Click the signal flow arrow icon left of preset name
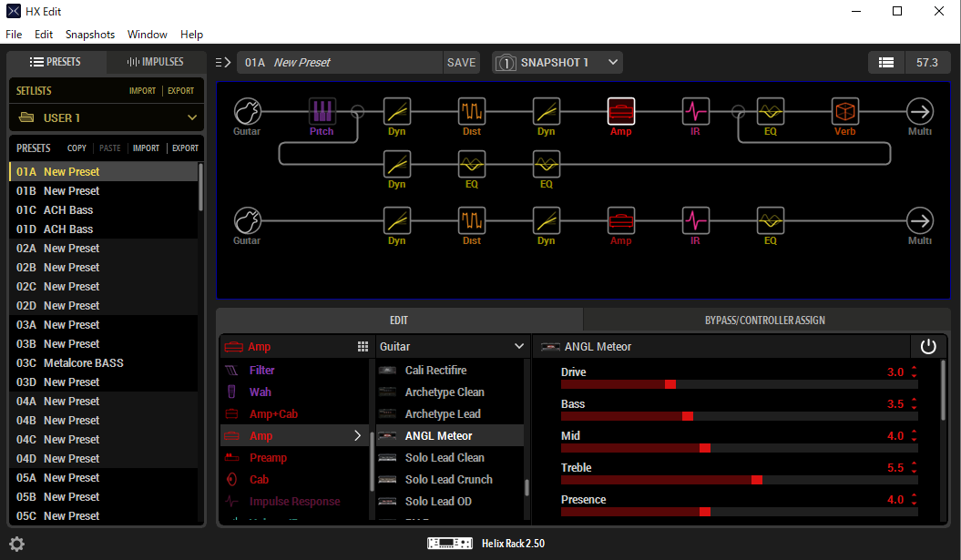Image resolution: width=961 pixels, height=560 pixels. pos(223,63)
